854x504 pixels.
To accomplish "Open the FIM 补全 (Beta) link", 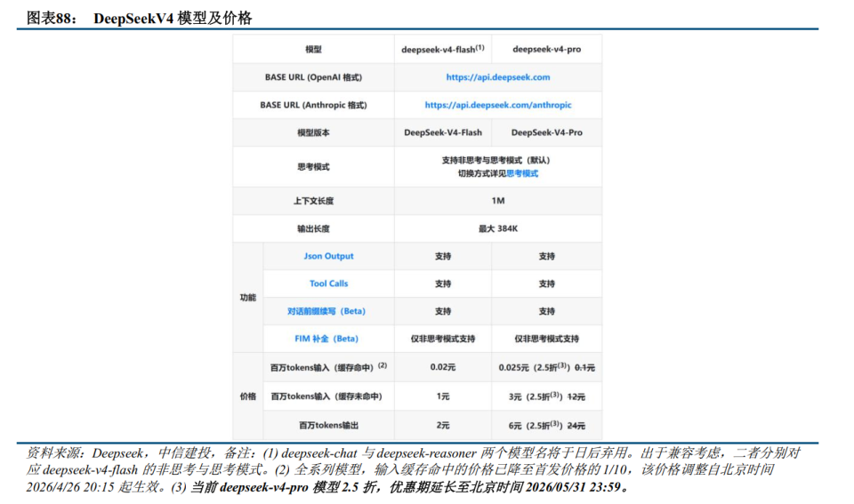I will click(326, 339).
